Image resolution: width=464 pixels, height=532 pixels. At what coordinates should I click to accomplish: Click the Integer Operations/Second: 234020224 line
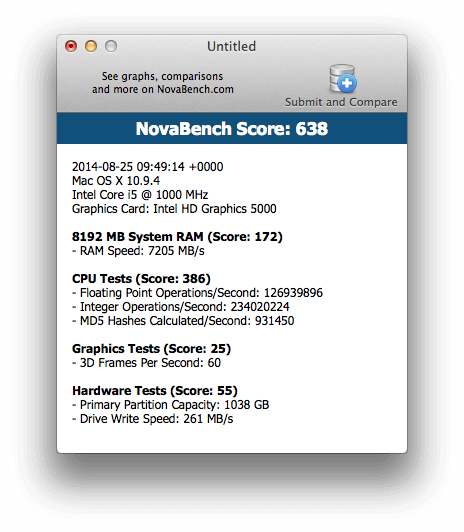click(x=181, y=307)
